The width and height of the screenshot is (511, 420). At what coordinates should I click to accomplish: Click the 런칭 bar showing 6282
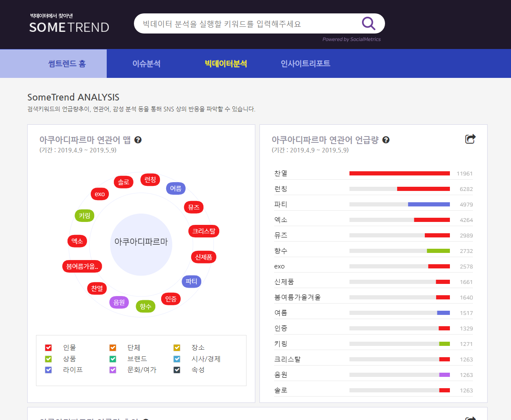[424, 189]
